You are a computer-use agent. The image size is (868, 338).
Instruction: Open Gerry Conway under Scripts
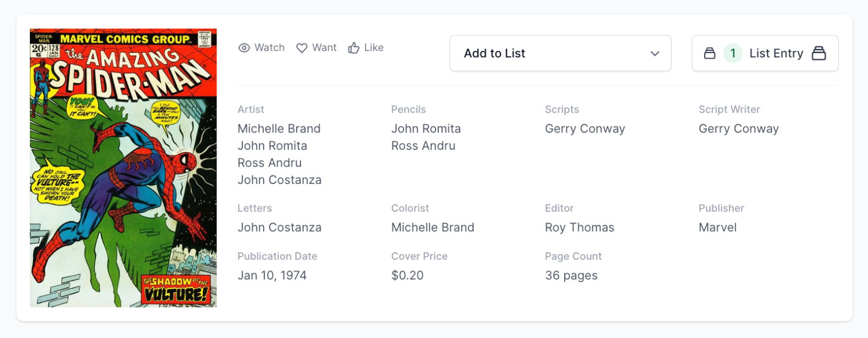click(x=585, y=129)
